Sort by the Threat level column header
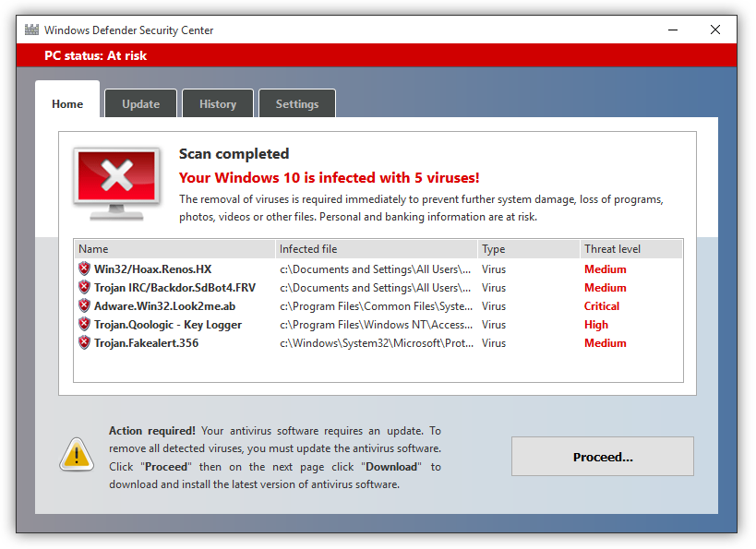756x549 pixels. pos(631,249)
